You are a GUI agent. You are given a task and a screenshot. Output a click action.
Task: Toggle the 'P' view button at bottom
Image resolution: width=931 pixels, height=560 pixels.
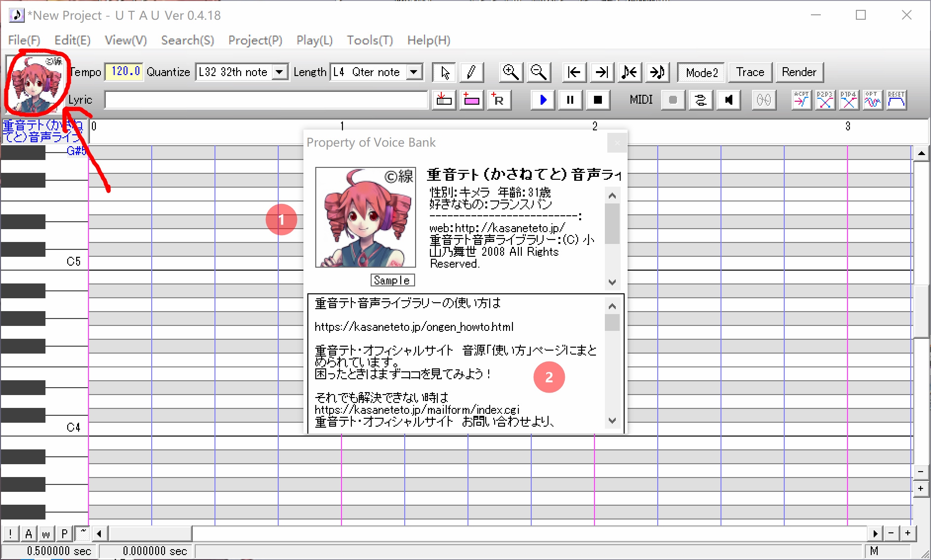point(64,534)
